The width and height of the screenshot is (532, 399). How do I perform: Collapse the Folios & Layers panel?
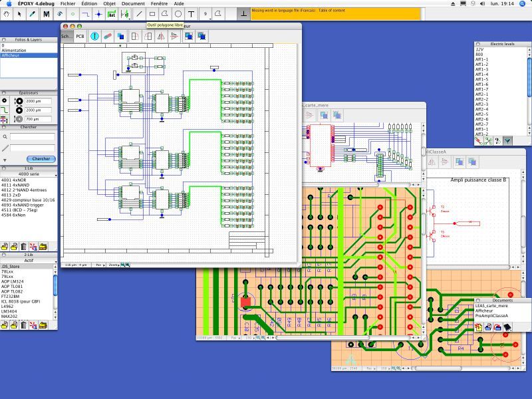4,40
